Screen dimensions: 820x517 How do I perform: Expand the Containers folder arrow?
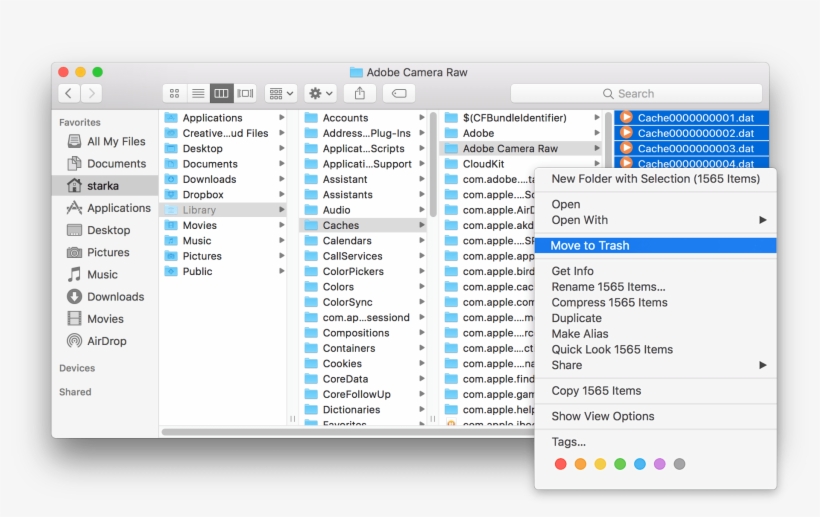point(422,348)
